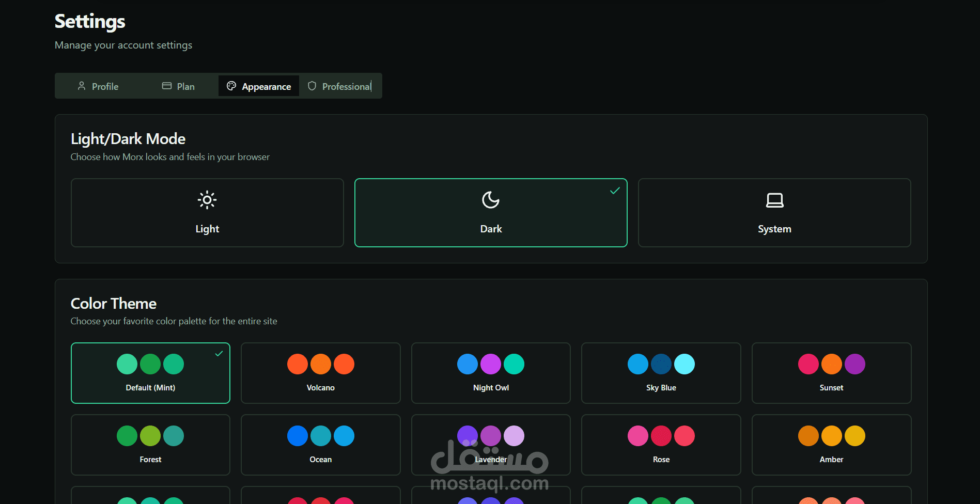Screen dimensions: 980x504
Task: Click the magenta circle in Night Owl
Action: pos(491,364)
